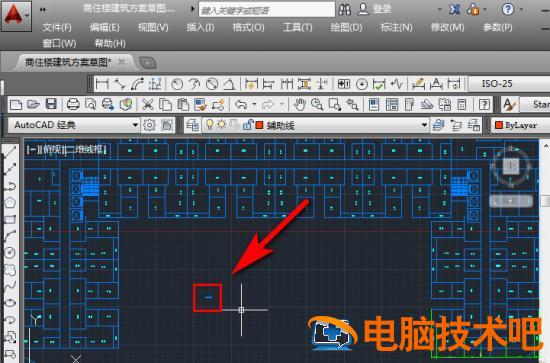Open the undo history dropdown arrow

click(254, 104)
